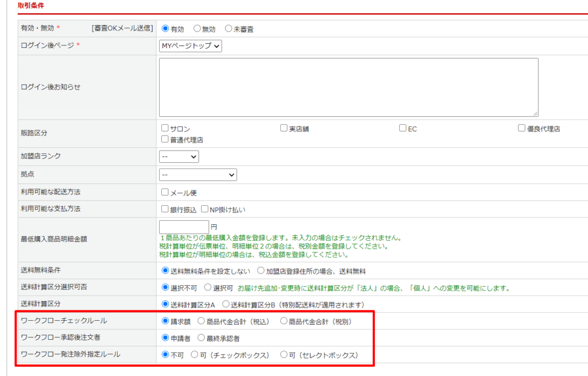The width and height of the screenshot is (588, 376).
Task: Open the MYページトップ dropdown
Action: pyautogui.click(x=191, y=46)
